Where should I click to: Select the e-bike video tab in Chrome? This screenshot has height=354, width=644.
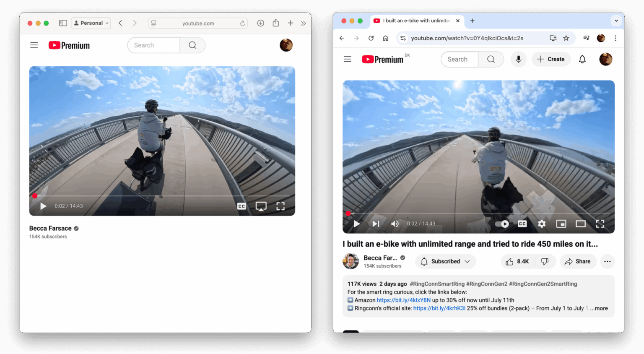pyautogui.click(x=415, y=20)
